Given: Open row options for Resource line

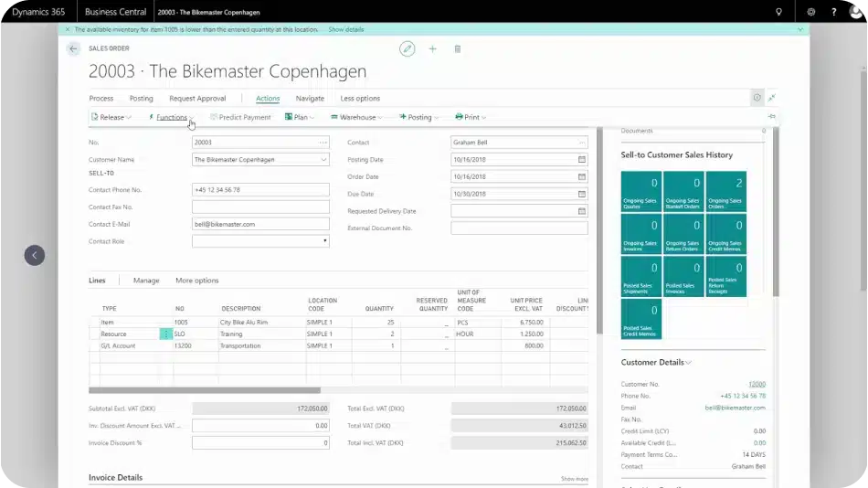Looking at the screenshot, I should [165, 334].
